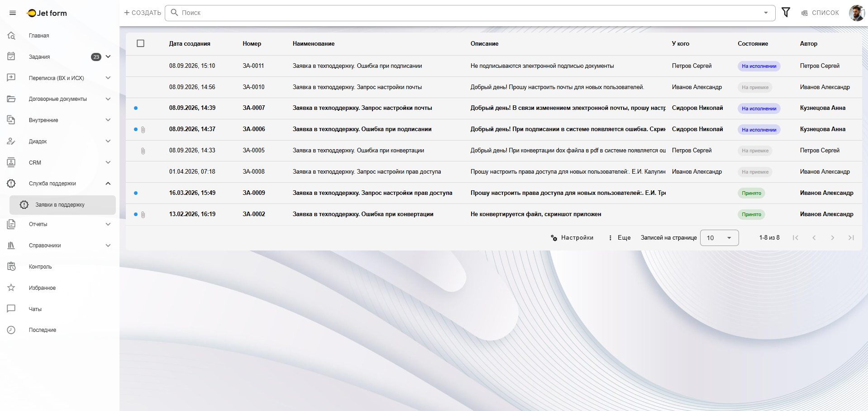Click the Создать button
This screenshot has height=411, width=868.
pyautogui.click(x=143, y=13)
